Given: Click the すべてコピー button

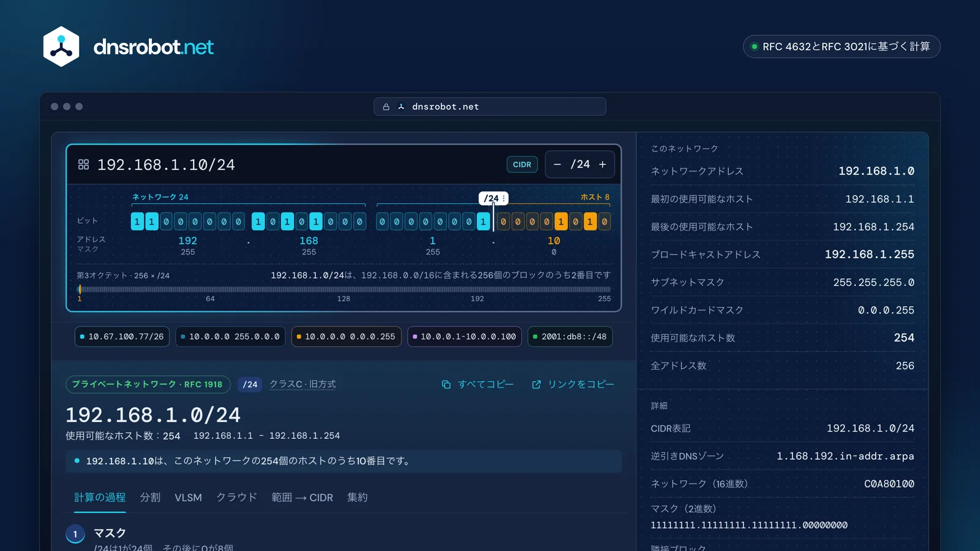Looking at the screenshot, I should tap(478, 384).
